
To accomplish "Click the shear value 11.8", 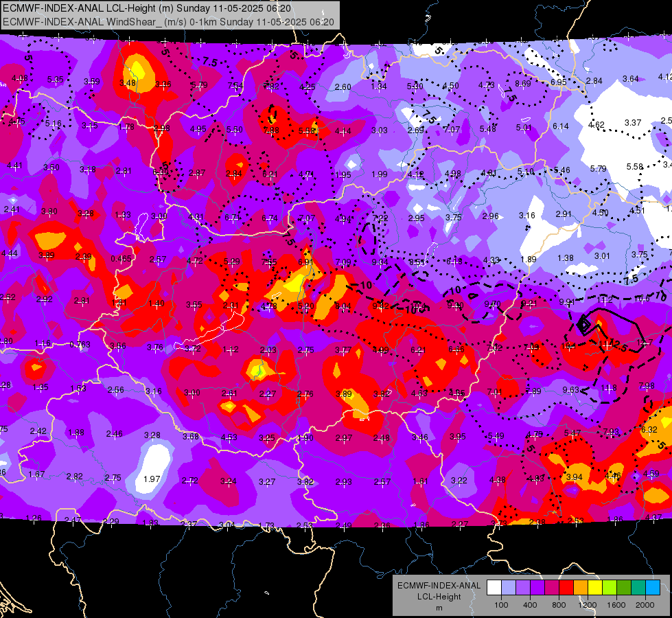I will [x=609, y=388].
